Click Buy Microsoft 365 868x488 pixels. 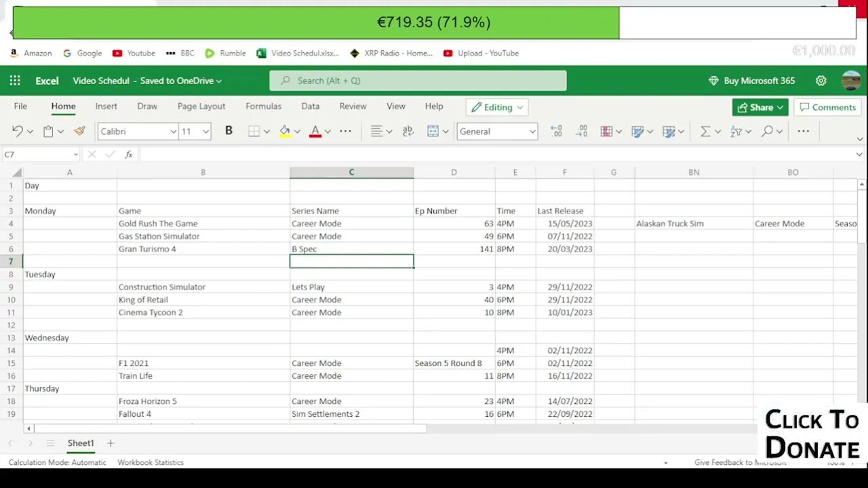tap(751, 81)
